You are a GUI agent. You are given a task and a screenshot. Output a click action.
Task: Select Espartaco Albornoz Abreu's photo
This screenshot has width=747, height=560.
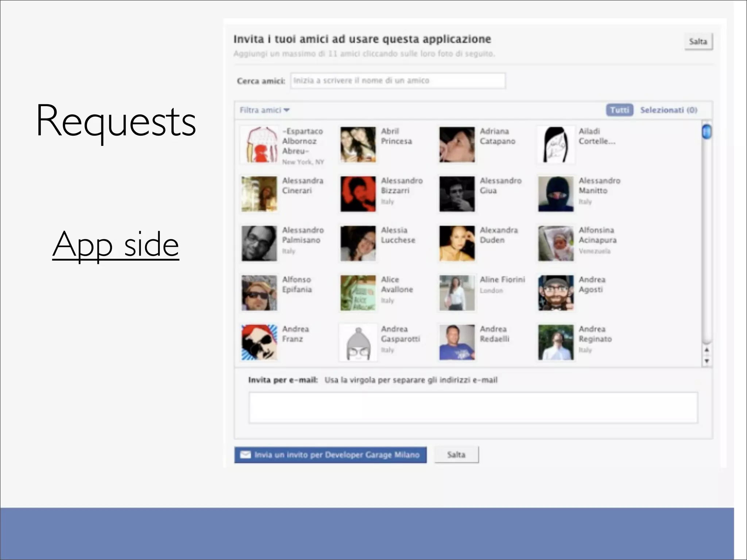point(259,144)
